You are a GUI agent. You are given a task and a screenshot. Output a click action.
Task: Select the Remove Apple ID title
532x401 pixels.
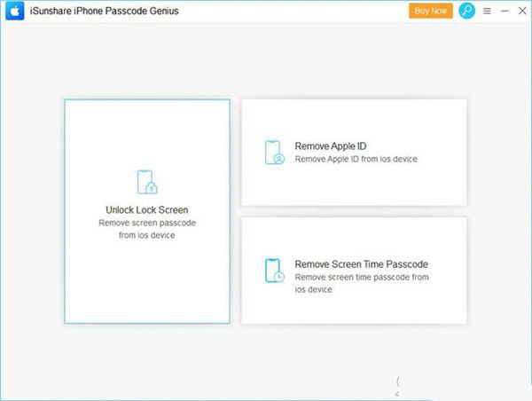pyautogui.click(x=331, y=146)
